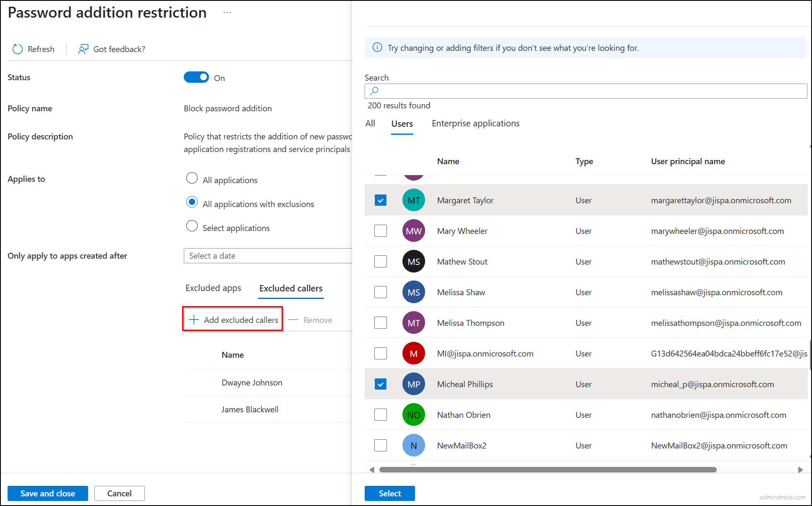Click the search magnifier icon

[374, 91]
